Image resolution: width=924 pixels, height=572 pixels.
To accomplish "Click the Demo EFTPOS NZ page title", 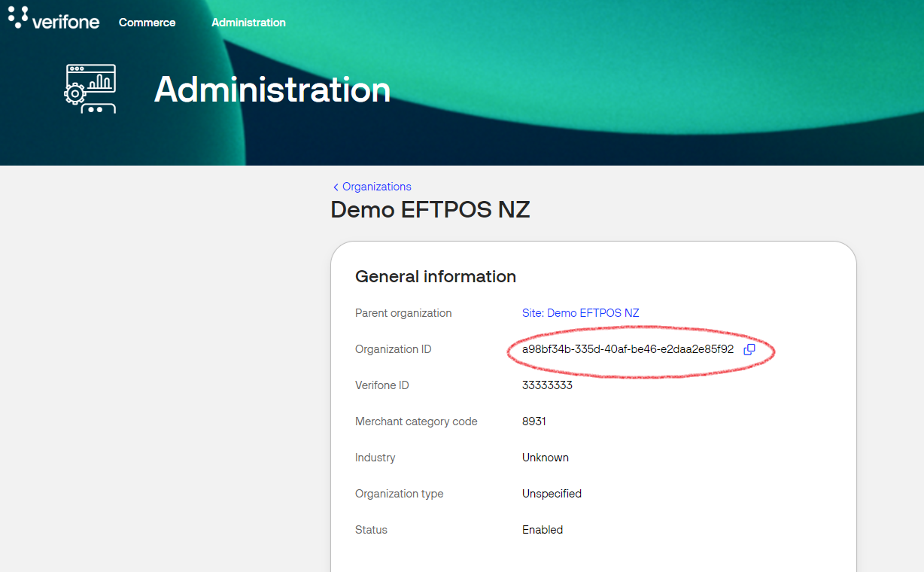I will pos(430,209).
